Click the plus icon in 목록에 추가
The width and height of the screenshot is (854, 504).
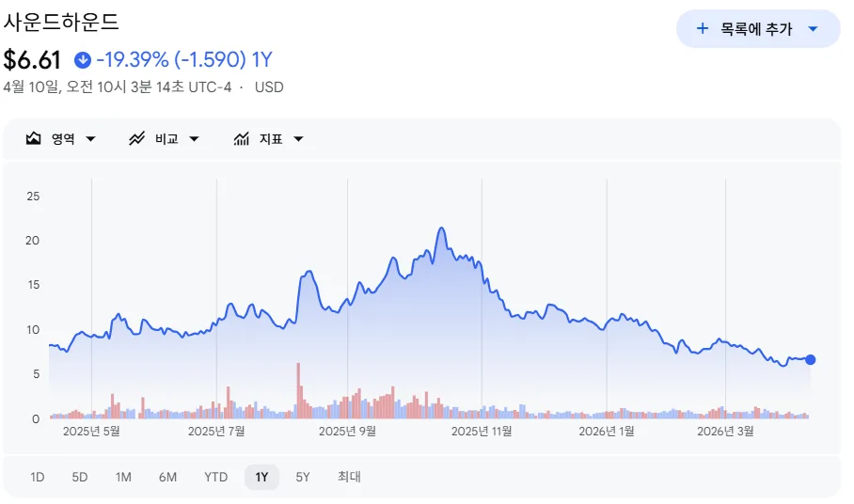(703, 28)
